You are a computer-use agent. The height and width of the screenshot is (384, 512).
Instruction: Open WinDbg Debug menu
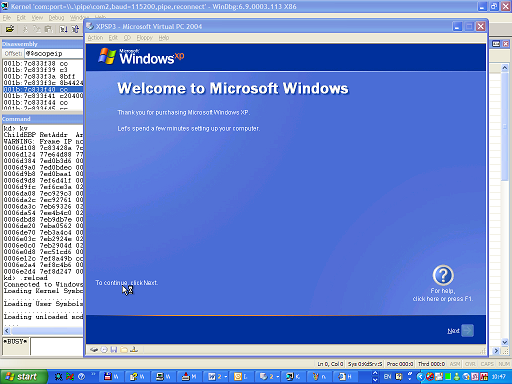(56, 18)
